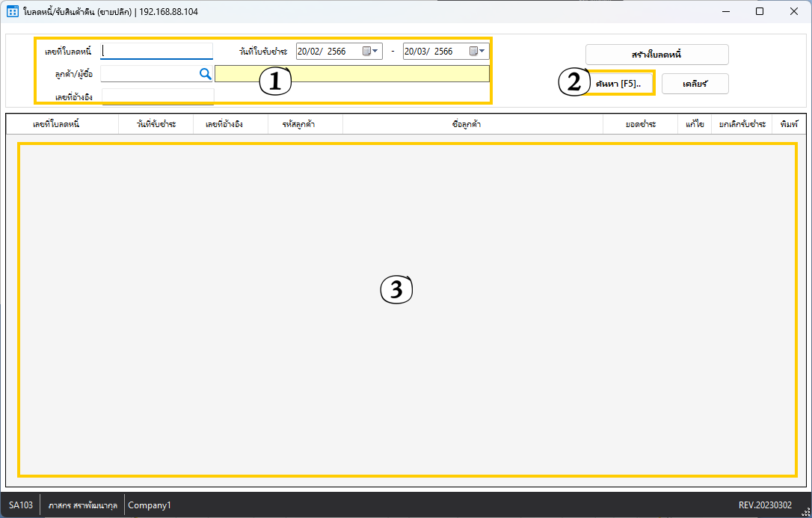Image resolution: width=812 pixels, height=518 pixels.
Task: Click the ยอดชำระ column header
Action: 641,124
